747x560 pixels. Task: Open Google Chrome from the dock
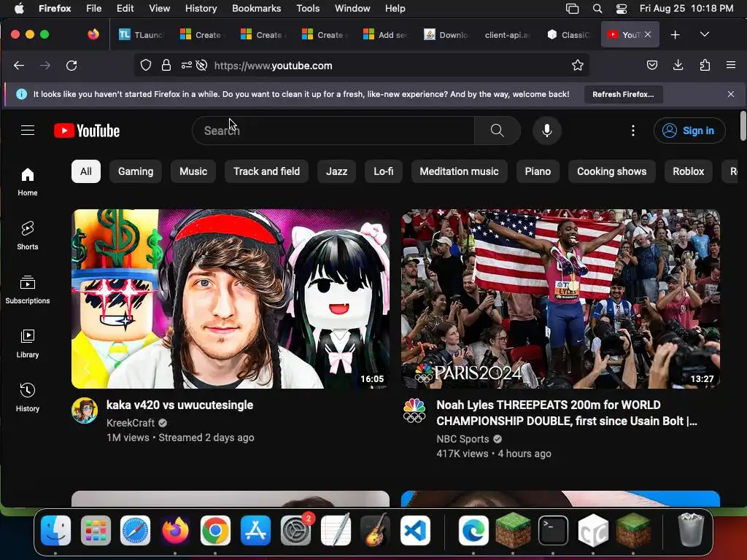click(x=215, y=531)
